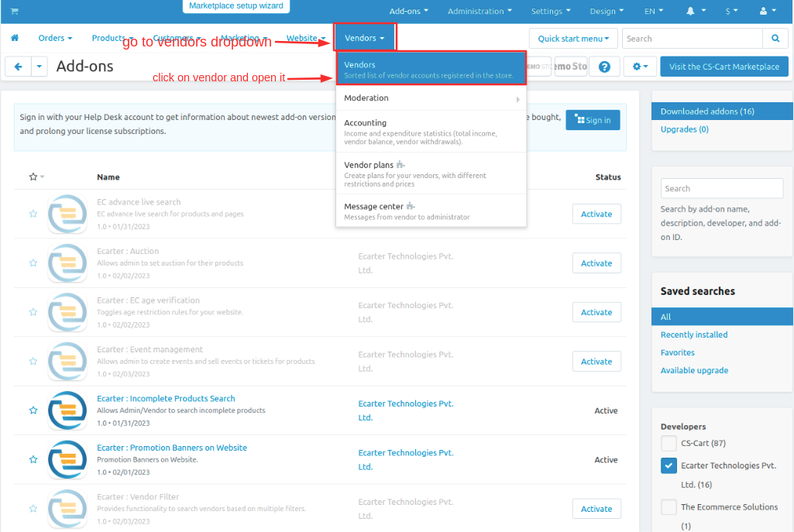Open the user account icon menu
The height and width of the screenshot is (532, 794).
[768, 11]
